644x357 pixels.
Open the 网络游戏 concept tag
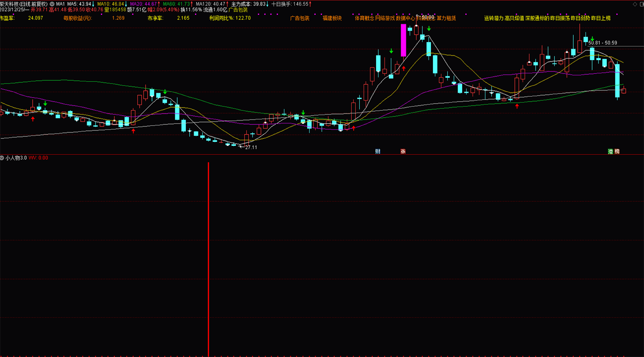tap(385, 18)
